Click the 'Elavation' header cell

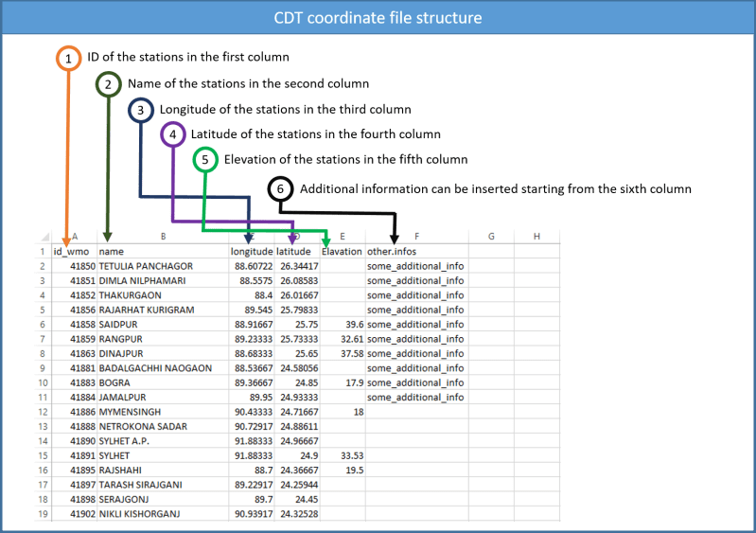(343, 252)
